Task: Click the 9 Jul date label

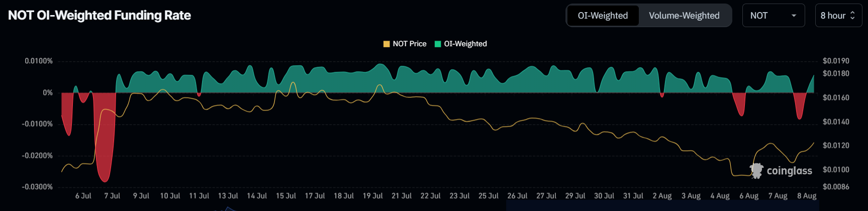Action: pos(141,196)
